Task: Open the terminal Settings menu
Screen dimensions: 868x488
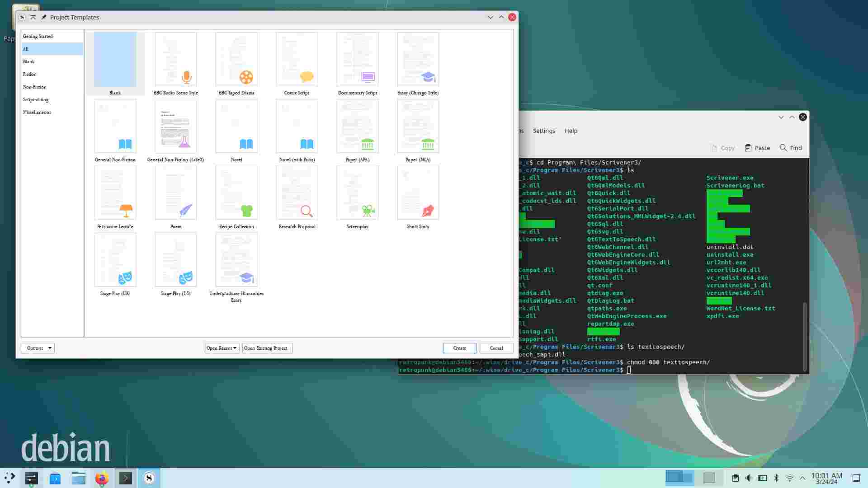Action: point(544,131)
